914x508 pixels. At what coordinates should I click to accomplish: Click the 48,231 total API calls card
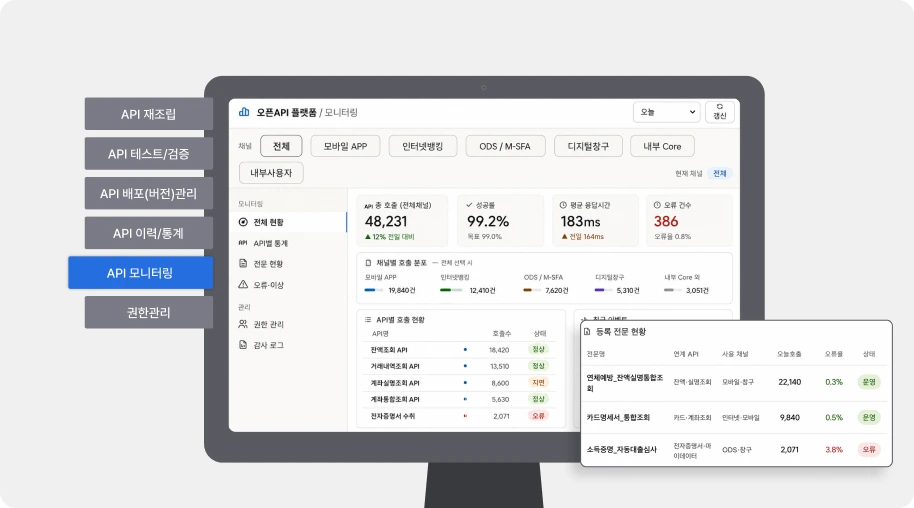(402, 220)
